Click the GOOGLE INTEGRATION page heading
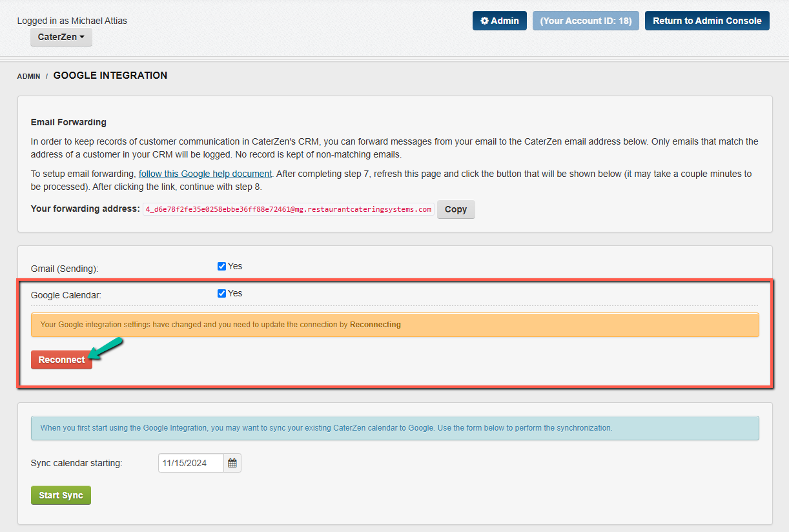Image resolution: width=789 pixels, height=532 pixels. click(110, 76)
